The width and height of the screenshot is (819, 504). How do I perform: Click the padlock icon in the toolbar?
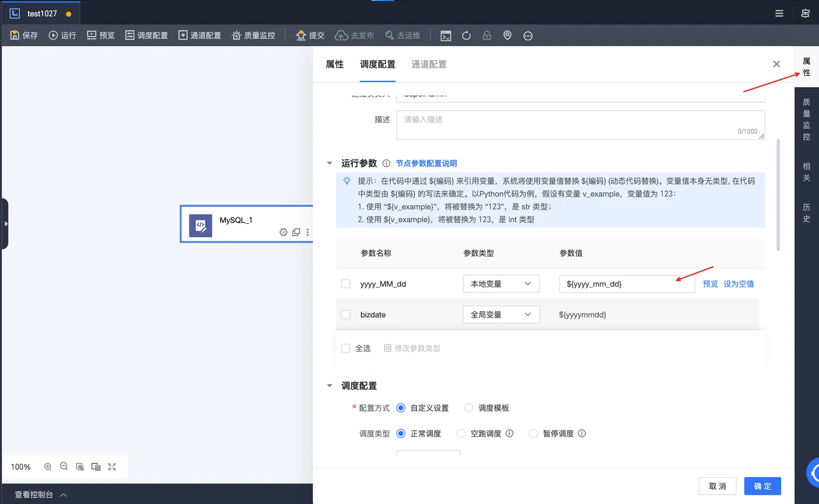point(487,36)
